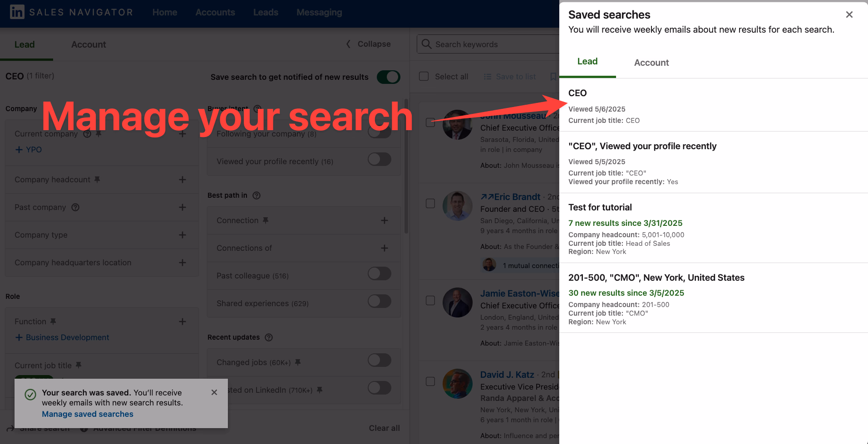Open the "CEO", Viewed your profile recently search
Image resolution: width=868 pixels, height=444 pixels.
(x=642, y=146)
